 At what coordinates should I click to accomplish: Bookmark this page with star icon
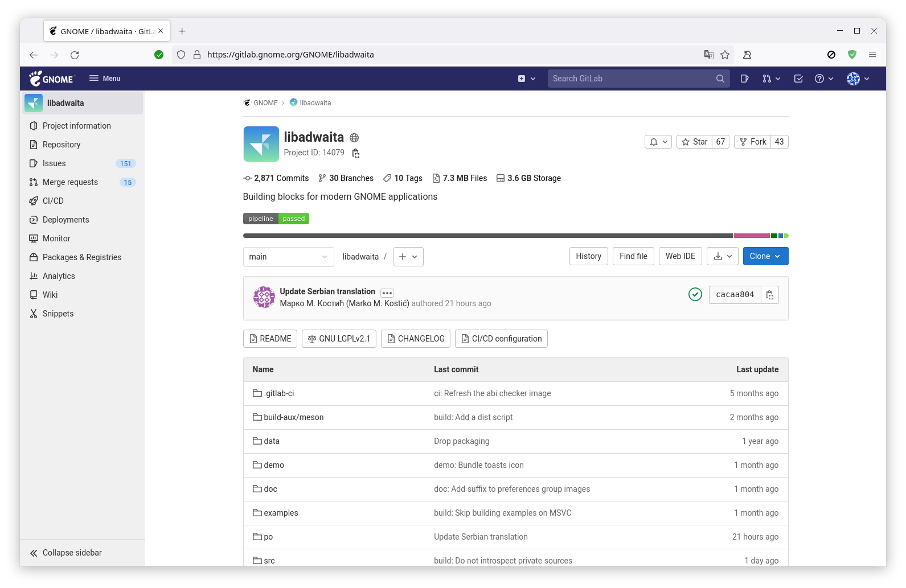click(x=725, y=55)
